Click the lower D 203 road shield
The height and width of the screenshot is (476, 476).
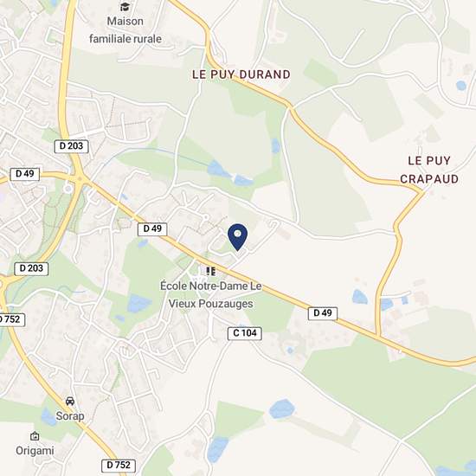(31, 268)
